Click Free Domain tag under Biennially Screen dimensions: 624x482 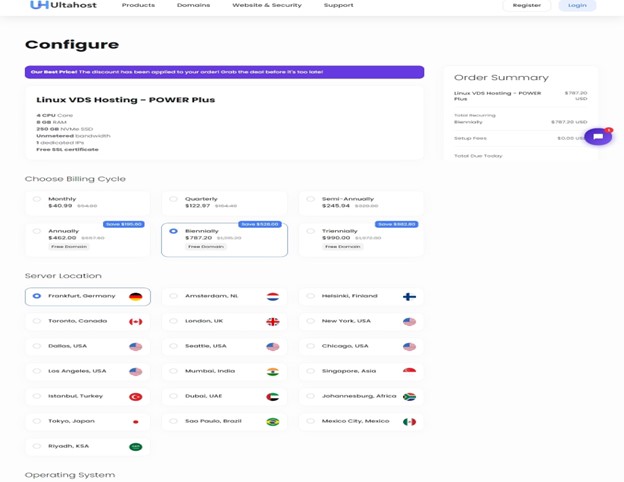[x=206, y=247]
